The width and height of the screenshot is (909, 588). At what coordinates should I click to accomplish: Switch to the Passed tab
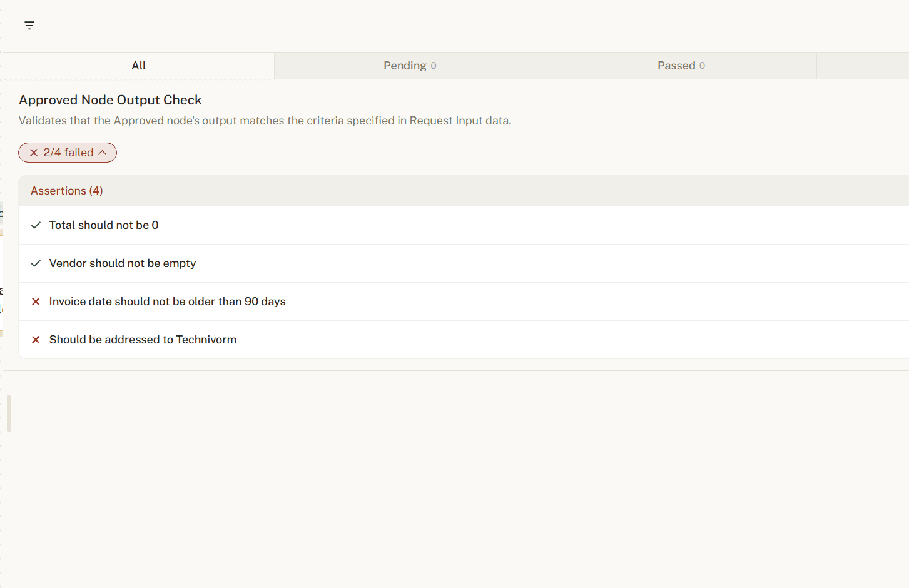point(681,66)
